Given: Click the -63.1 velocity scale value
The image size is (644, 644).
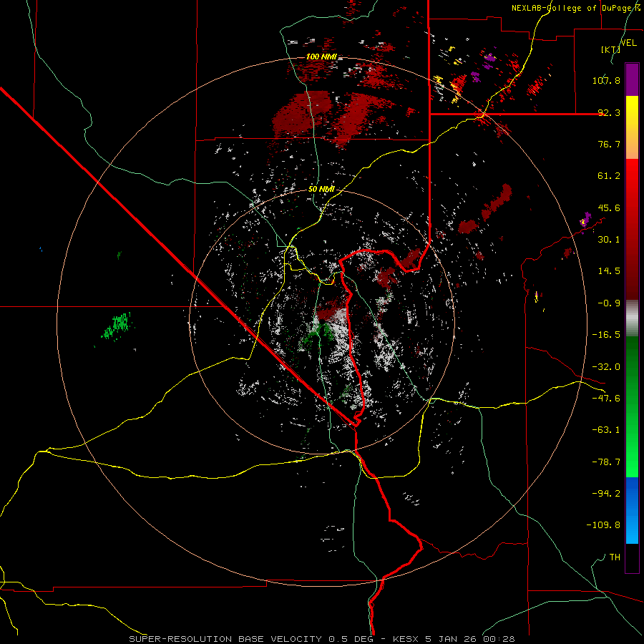Looking at the screenshot, I should click(606, 430).
